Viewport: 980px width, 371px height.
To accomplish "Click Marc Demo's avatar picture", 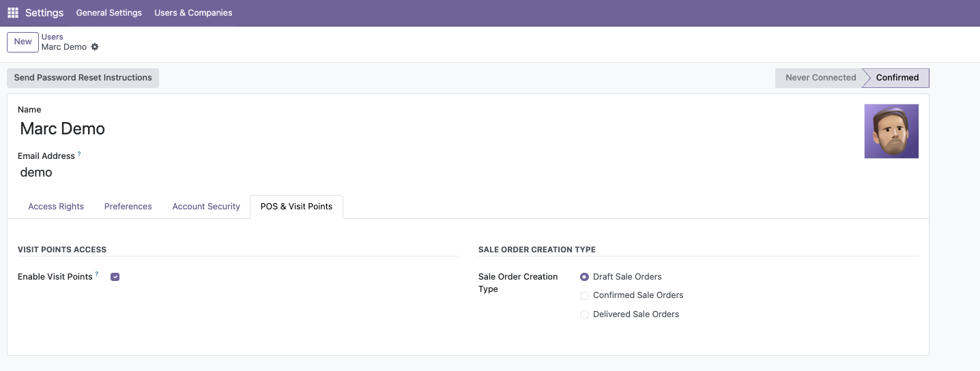I will pyautogui.click(x=891, y=131).
